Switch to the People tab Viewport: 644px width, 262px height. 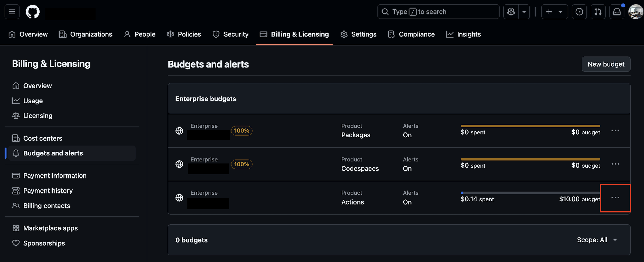point(140,34)
